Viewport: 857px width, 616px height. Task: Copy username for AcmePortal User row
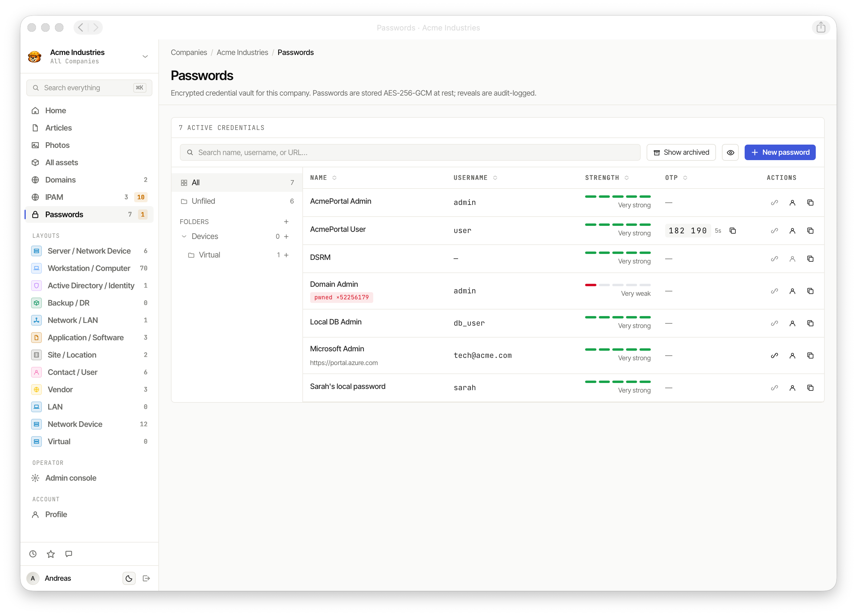[x=792, y=230]
